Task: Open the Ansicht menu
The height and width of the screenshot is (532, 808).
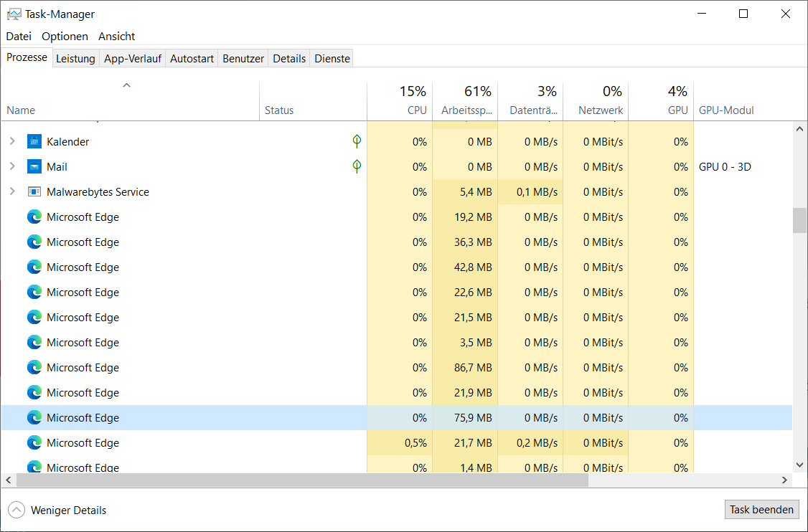Action: click(116, 36)
